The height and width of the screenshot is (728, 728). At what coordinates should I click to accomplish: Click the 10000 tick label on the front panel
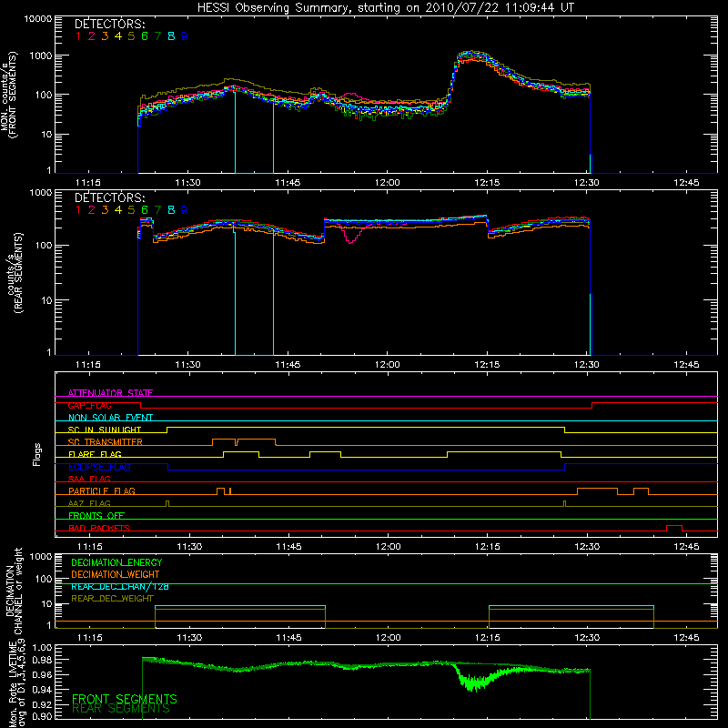click(37, 18)
